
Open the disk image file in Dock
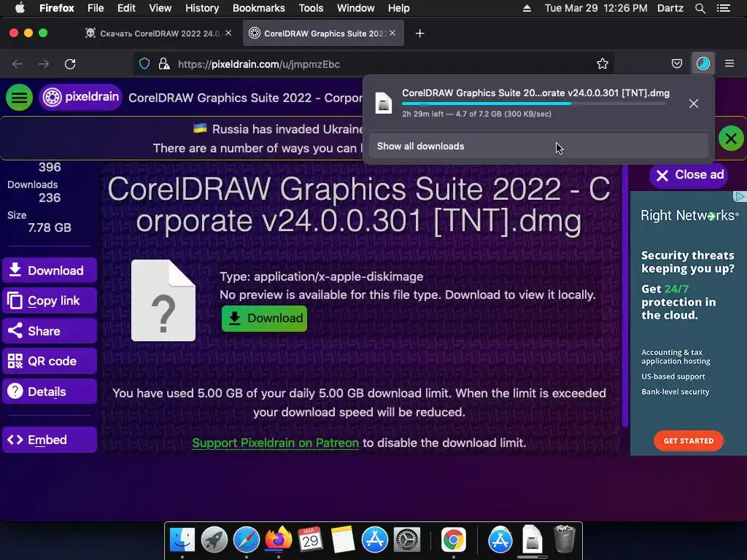tap(532, 540)
